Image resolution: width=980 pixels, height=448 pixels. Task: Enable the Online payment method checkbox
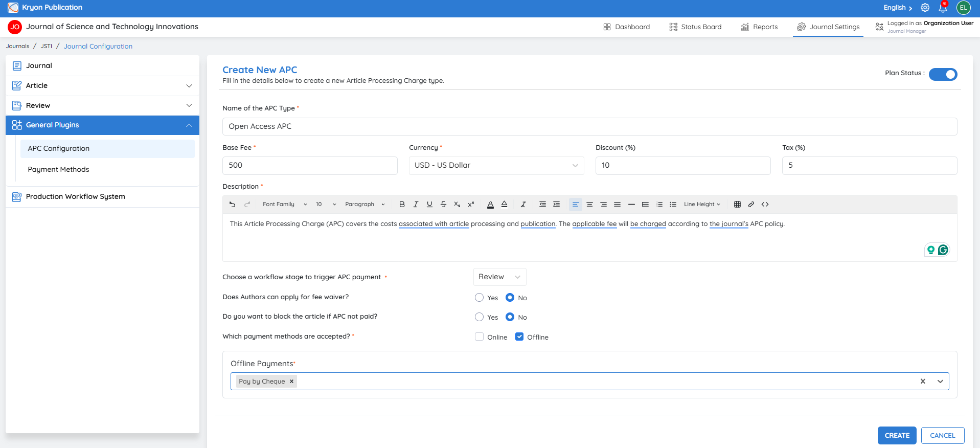tap(479, 337)
